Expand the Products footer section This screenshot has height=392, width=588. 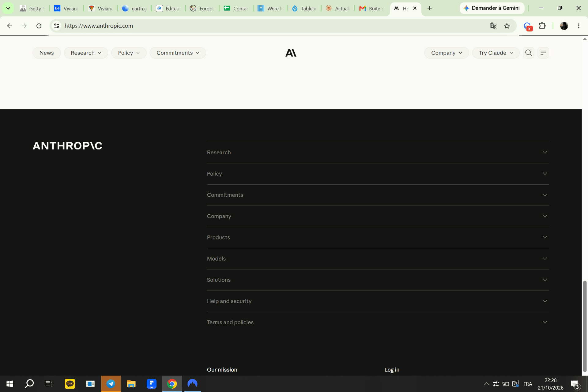tap(378, 237)
